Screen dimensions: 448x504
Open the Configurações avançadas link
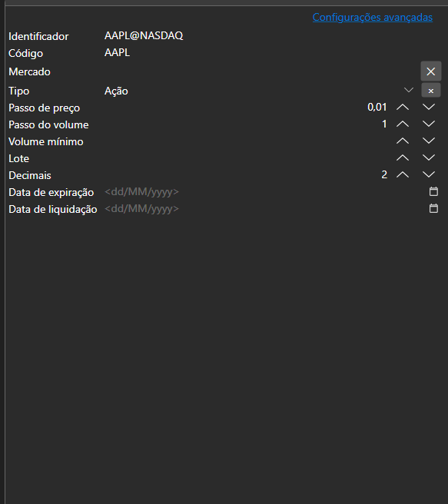coord(373,17)
